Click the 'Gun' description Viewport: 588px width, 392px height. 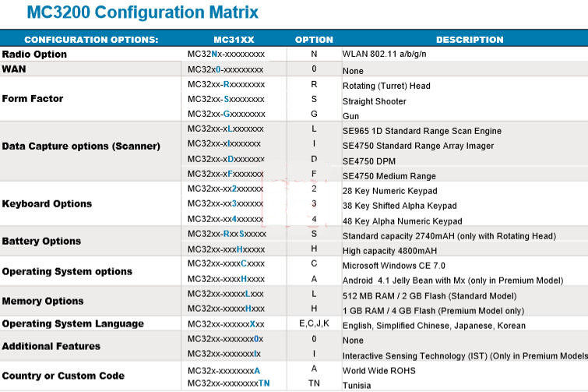[x=350, y=116]
